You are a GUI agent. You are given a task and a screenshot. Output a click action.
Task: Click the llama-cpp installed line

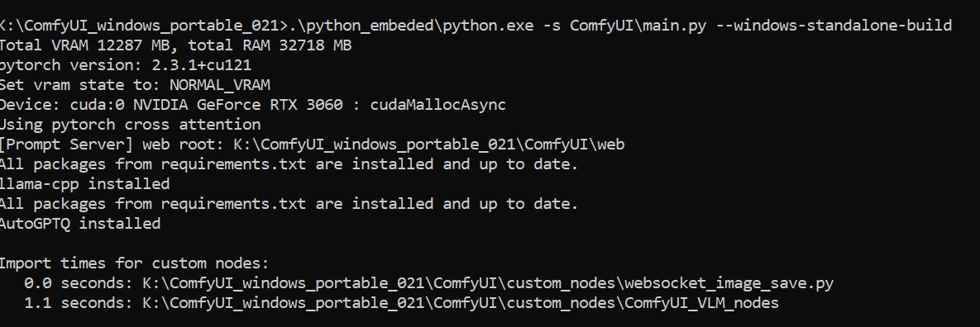pos(84,184)
